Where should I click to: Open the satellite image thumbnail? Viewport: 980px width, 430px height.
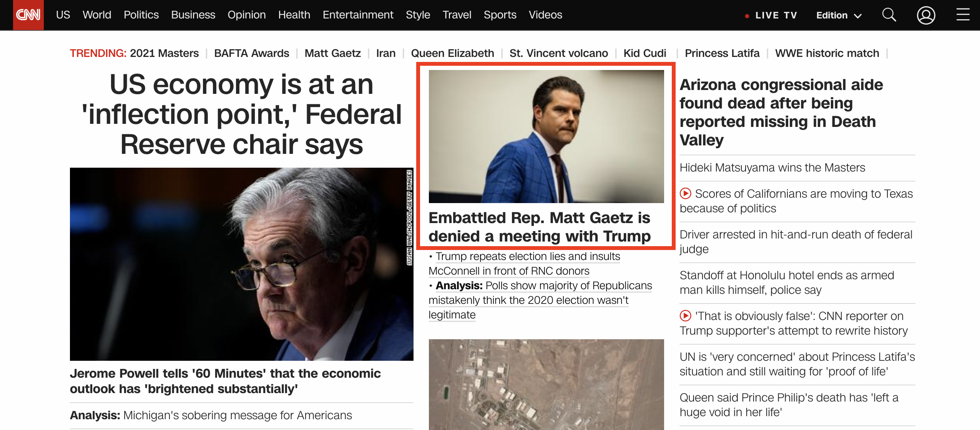[546, 384]
